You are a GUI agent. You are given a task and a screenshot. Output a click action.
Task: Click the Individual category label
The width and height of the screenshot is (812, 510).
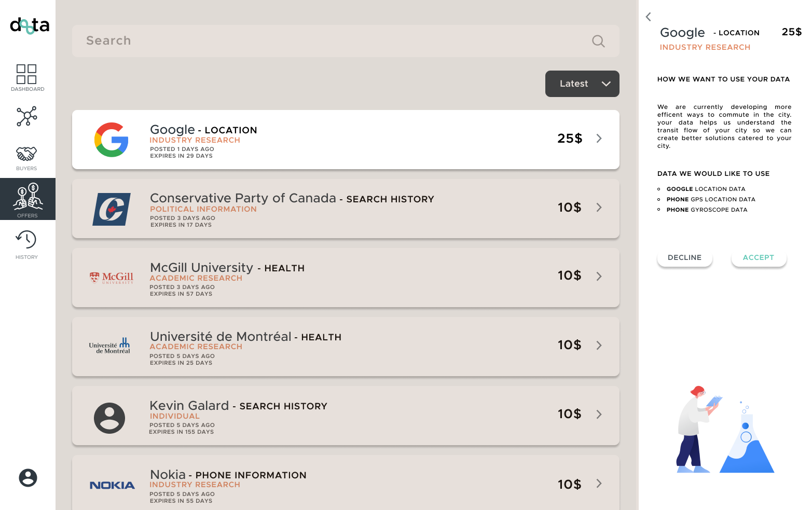point(175,416)
